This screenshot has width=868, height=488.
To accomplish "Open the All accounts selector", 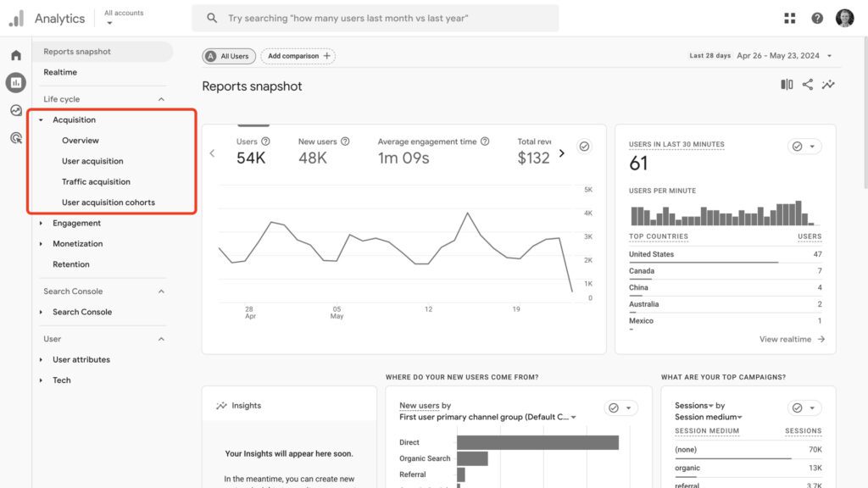I will (124, 18).
